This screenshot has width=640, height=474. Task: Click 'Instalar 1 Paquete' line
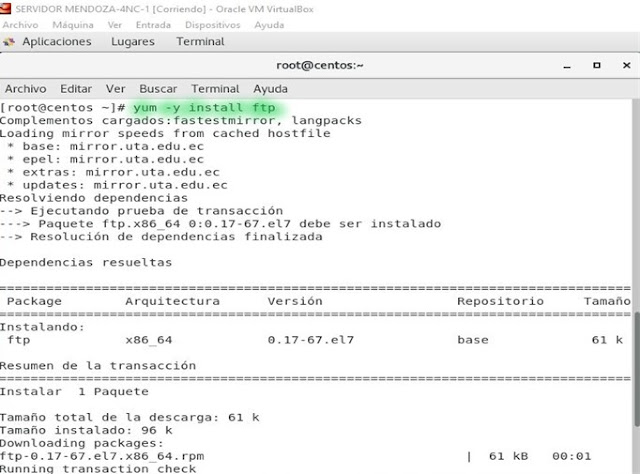tap(74, 392)
